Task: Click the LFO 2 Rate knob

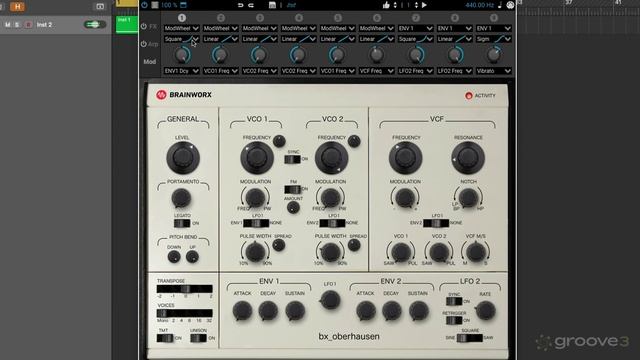Action: (x=485, y=311)
